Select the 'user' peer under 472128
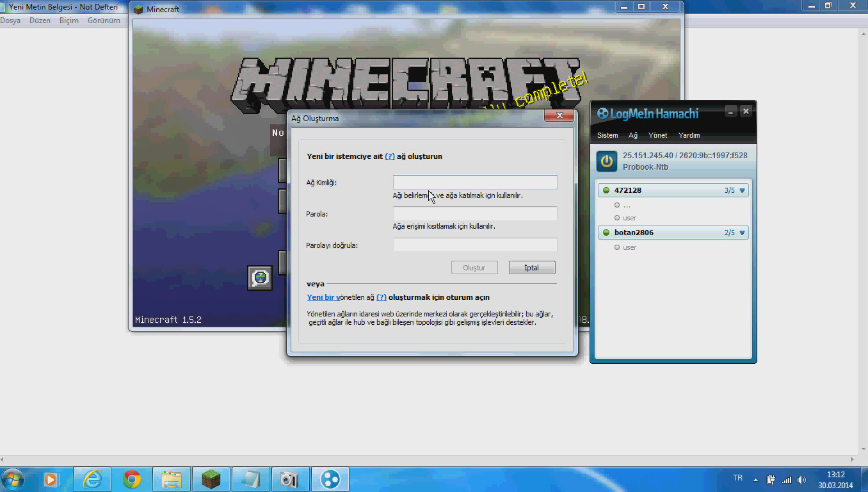 click(x=629, y=218)
